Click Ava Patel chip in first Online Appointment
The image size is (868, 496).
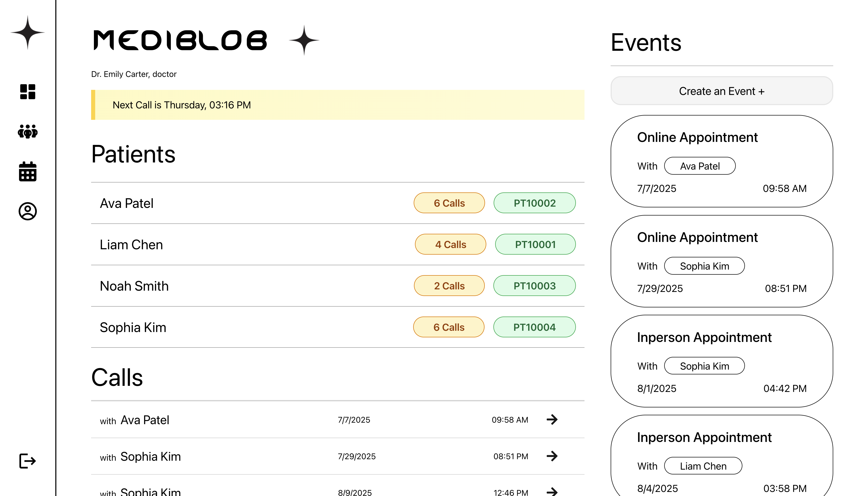coord(699,166)
